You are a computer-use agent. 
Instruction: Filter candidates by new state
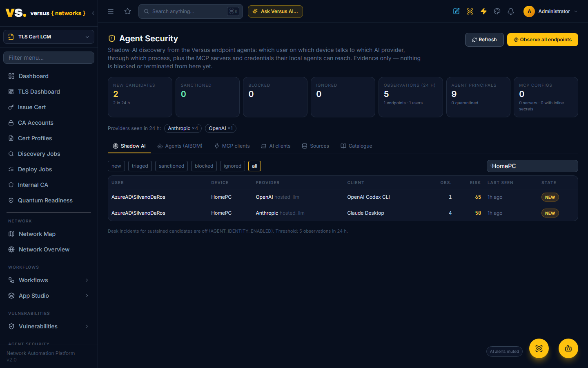click(x=116, y=166)
